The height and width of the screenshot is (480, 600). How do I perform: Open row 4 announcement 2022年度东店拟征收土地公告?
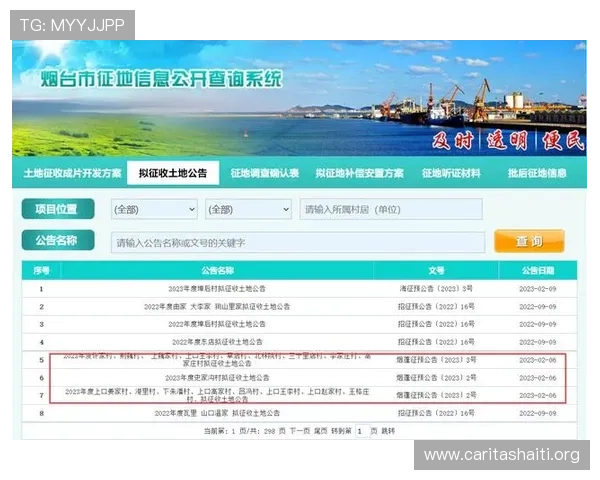pyautogui.click(x=217, y=342)
